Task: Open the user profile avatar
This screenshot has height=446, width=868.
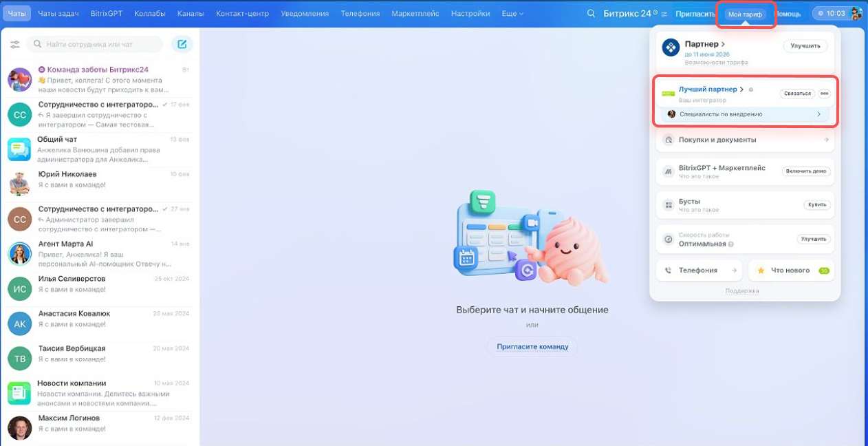Action: pos(856,14)
